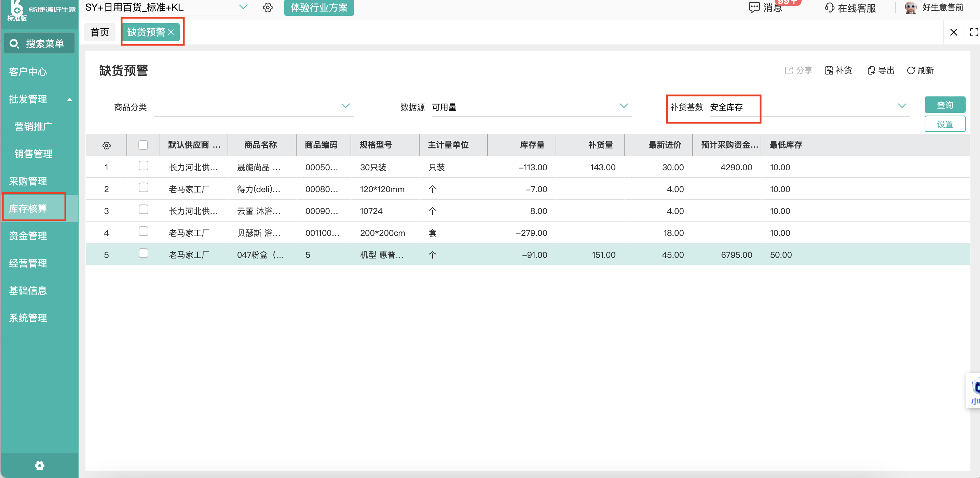
Task: Open the 消息 messages icon
Action: pos(754,8)
